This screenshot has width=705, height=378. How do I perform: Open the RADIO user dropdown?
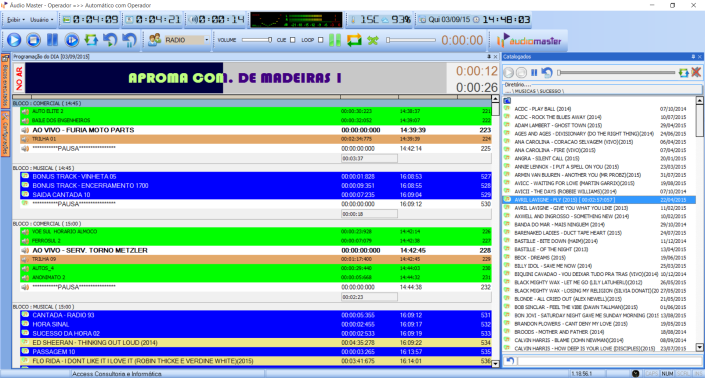click(206, 40)
